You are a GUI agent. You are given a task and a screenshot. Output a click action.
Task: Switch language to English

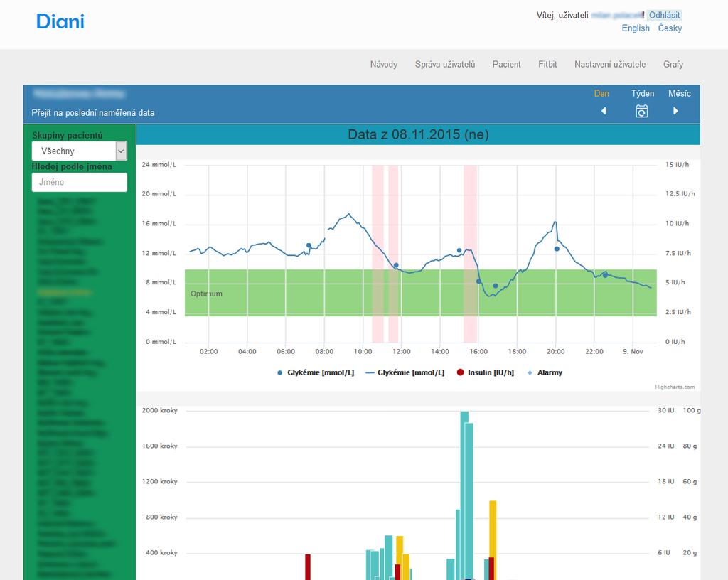coord(636,28)
